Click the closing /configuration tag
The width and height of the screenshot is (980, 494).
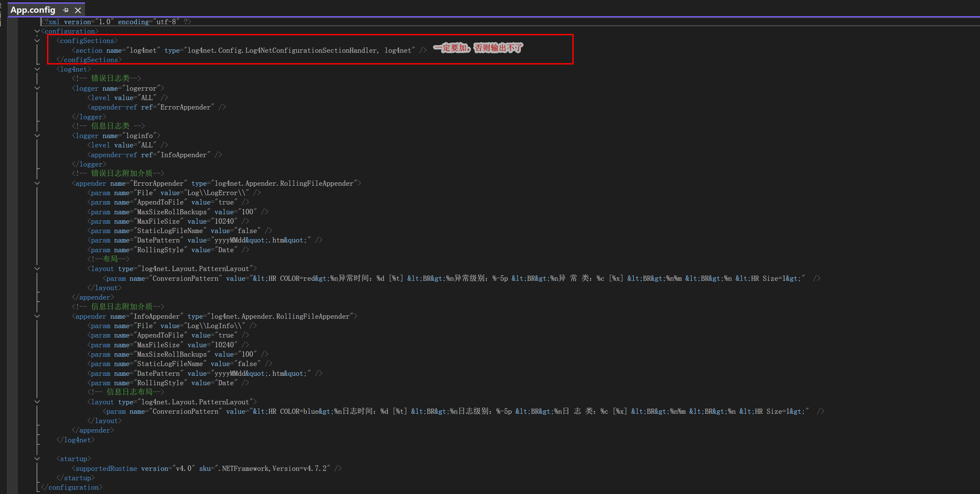point(72,488)
